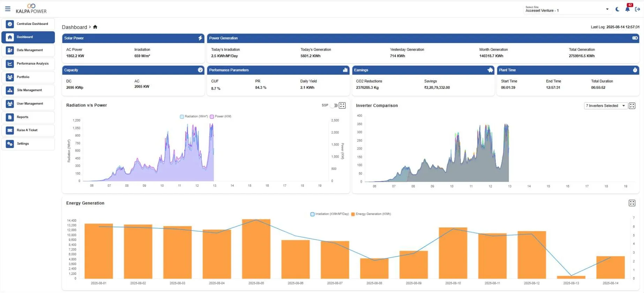This screenshot has height=293, width=644.
Task: Open Portfolio section
Action: tap(28, 77)
